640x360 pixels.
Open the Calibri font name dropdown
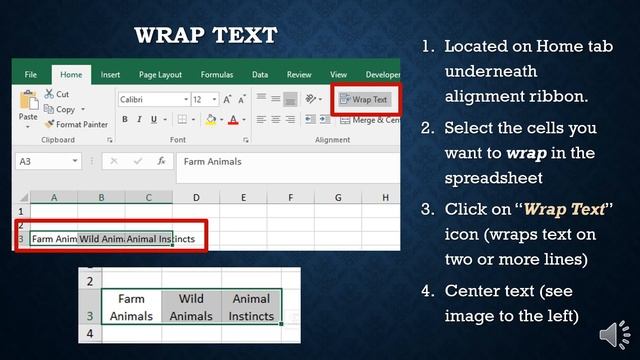(186, 99)
